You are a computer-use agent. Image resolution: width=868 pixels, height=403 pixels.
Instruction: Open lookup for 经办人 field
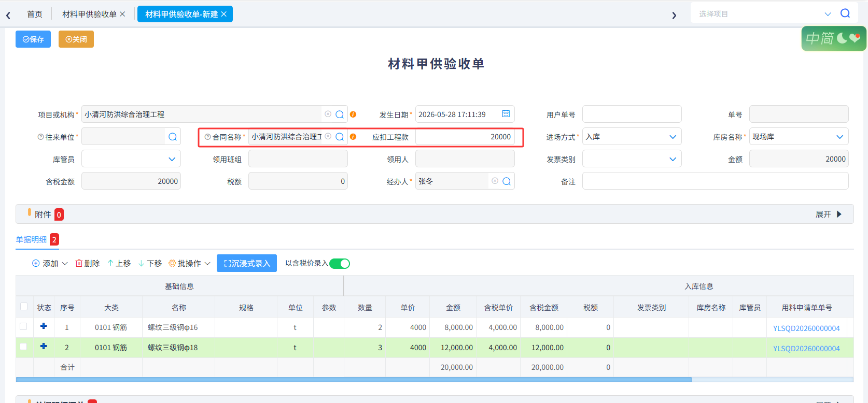point(507,181)
